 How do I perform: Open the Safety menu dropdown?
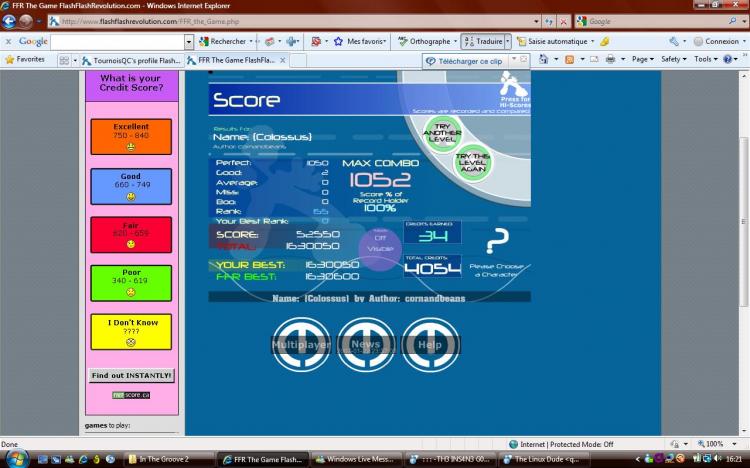pyautogui.click(x=673, y=59)
